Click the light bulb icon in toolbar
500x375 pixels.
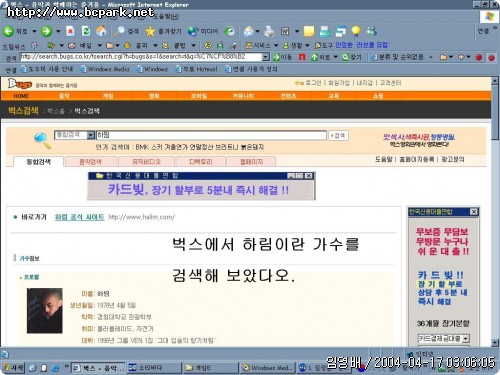point(356,31)
